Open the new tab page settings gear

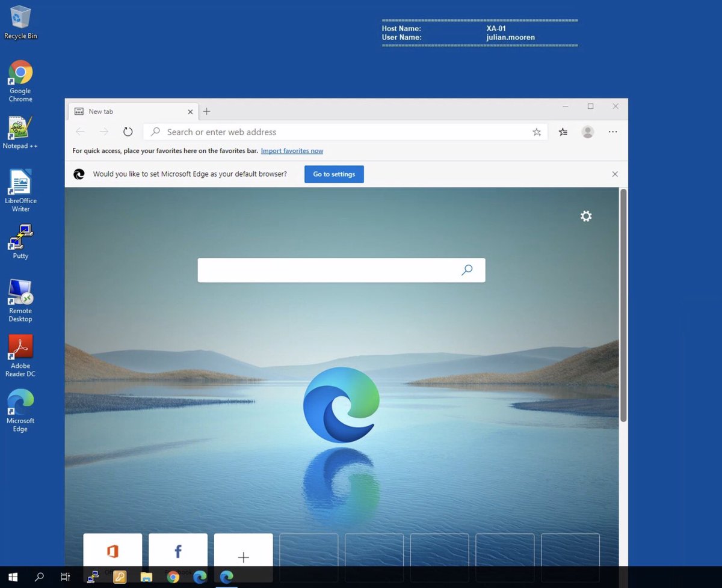pos(586,216)
